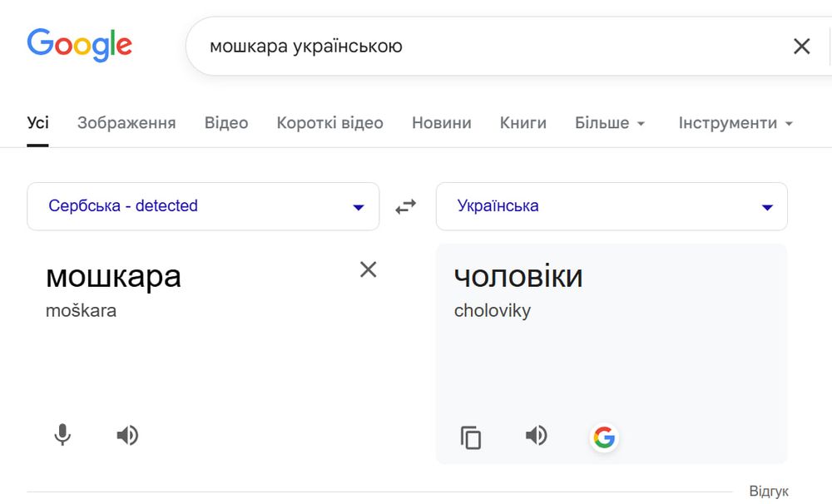Click the Відгук feedback link
Viewport: 832px width, 504px height.
769,491
